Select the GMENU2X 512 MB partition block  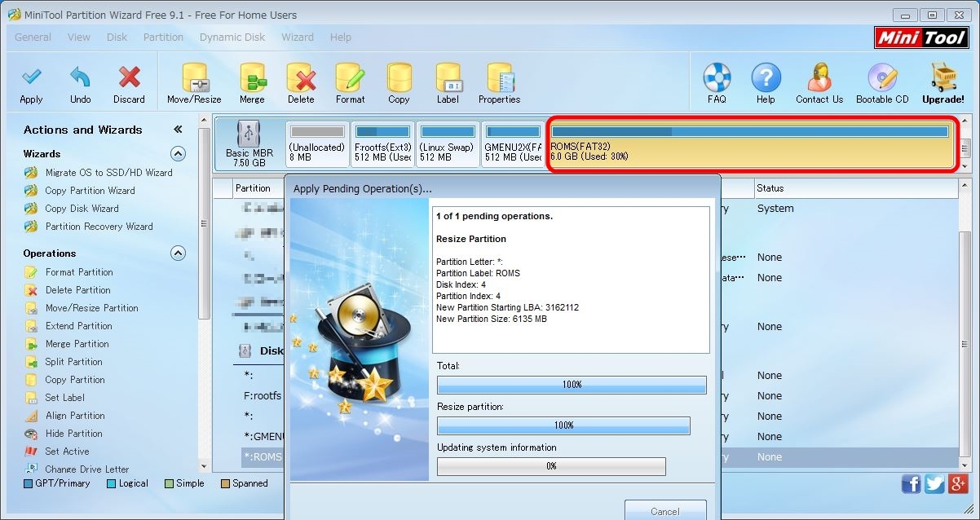[512, 144]
